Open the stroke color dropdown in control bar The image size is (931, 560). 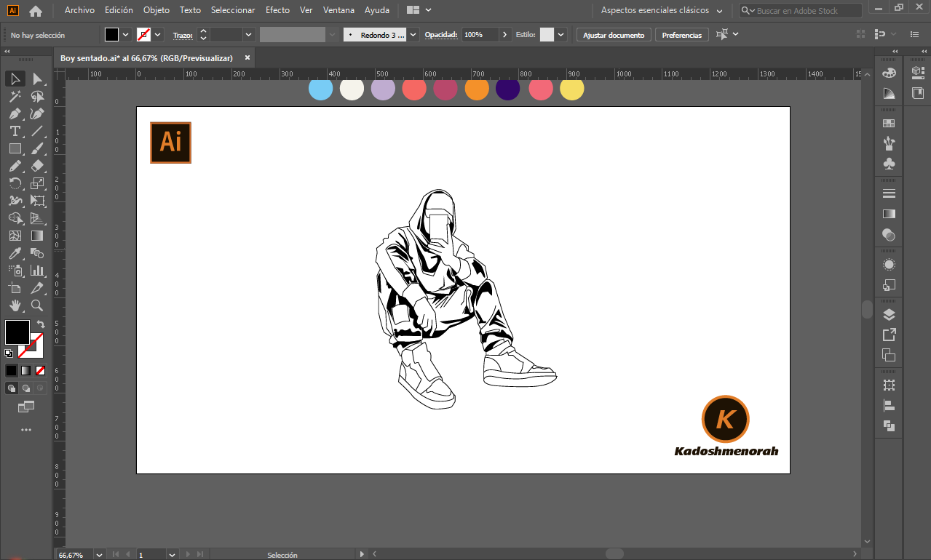pyautogui.click(x=158, y=35)
